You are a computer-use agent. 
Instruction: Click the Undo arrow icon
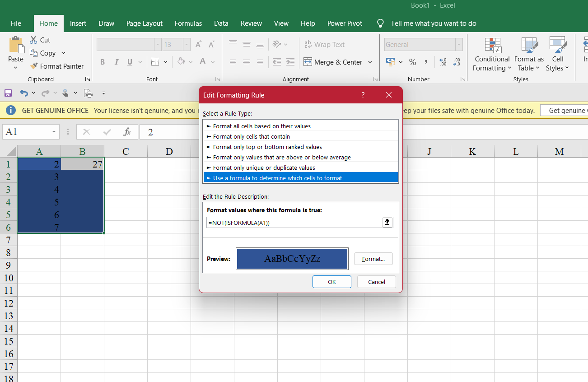24,93
